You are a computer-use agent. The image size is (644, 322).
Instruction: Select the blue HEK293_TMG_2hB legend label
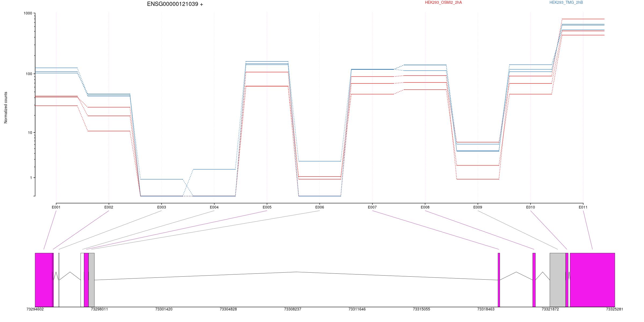566,2
